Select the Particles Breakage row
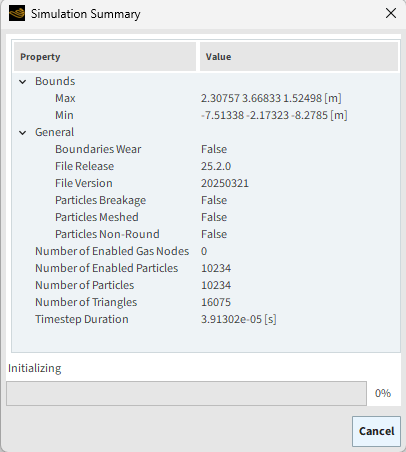The height and width of the screenshot is (452, 406). (206, 200)
